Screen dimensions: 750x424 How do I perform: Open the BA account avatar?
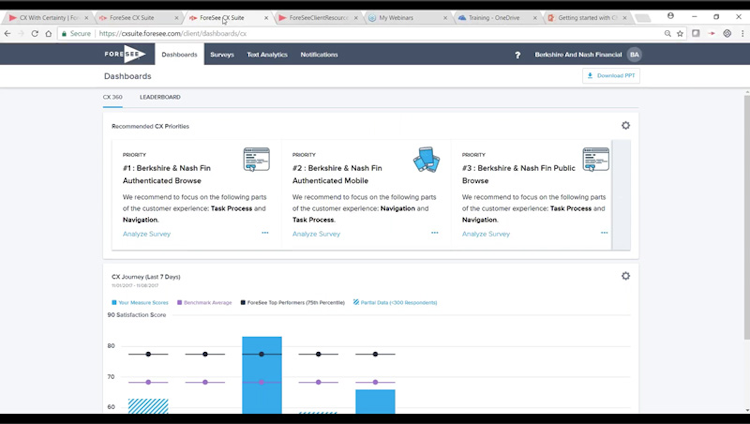634,55
